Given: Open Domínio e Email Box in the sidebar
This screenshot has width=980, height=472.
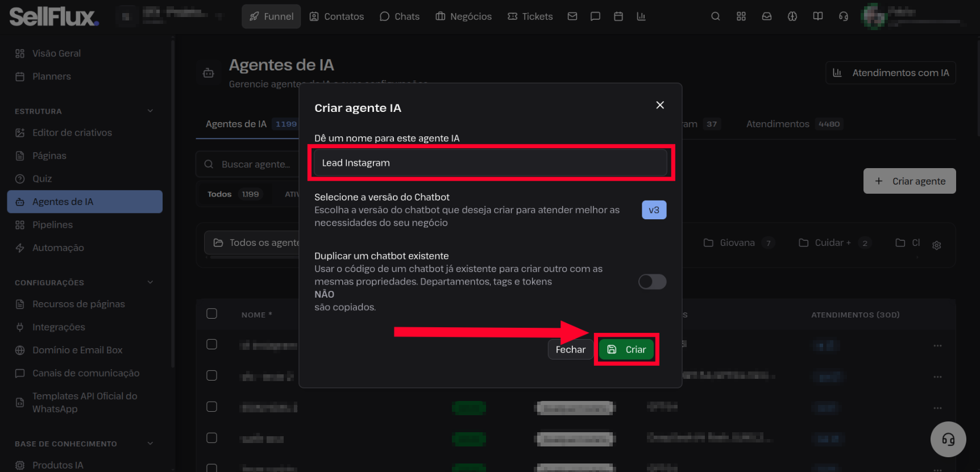Looking at the screenshot, I should (x=85, y=350).
